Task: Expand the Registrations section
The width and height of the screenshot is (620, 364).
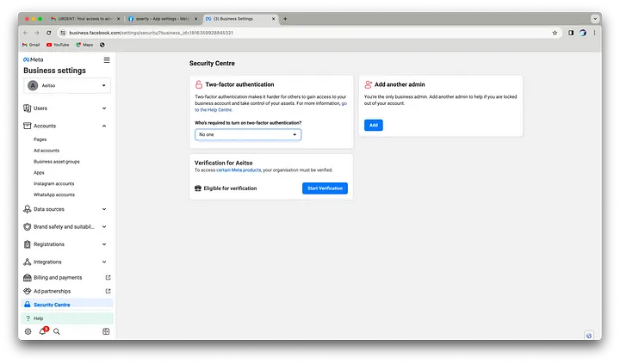Action: coord(65,244)
